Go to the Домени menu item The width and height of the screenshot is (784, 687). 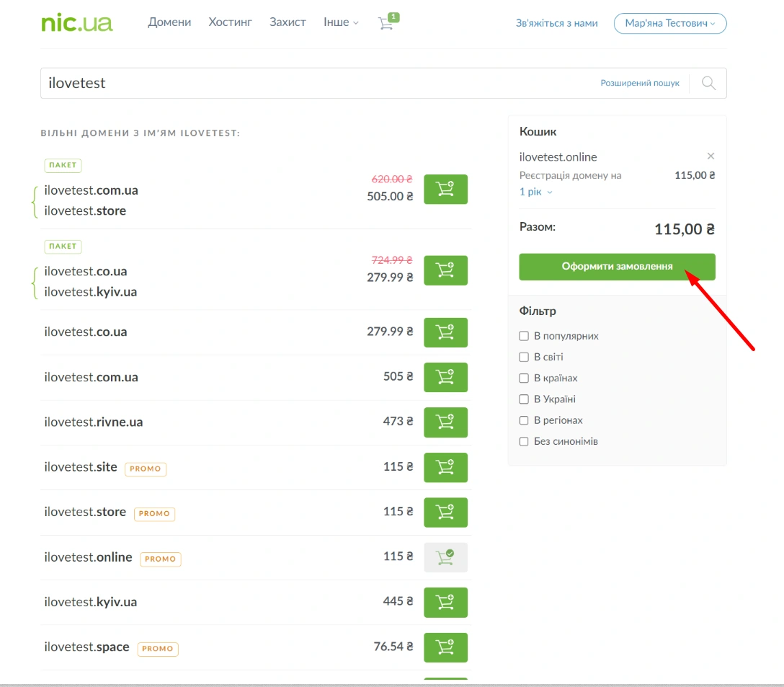pos(169,22)
